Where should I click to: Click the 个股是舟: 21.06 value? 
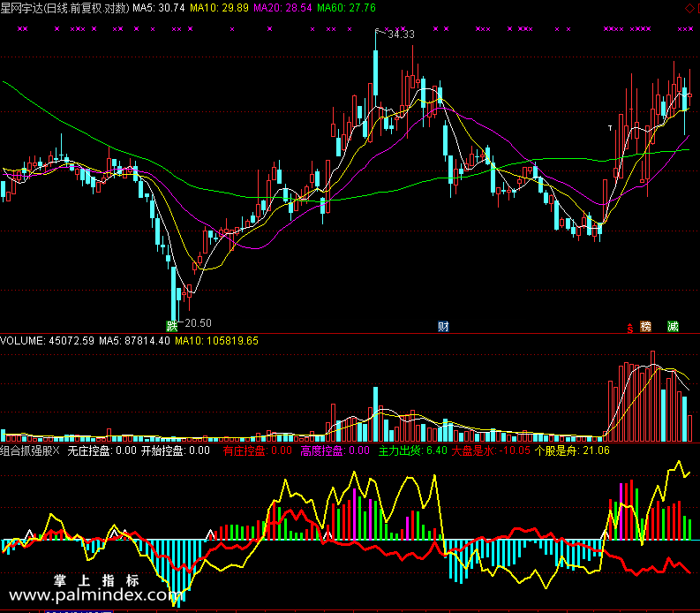click(572, 450)
